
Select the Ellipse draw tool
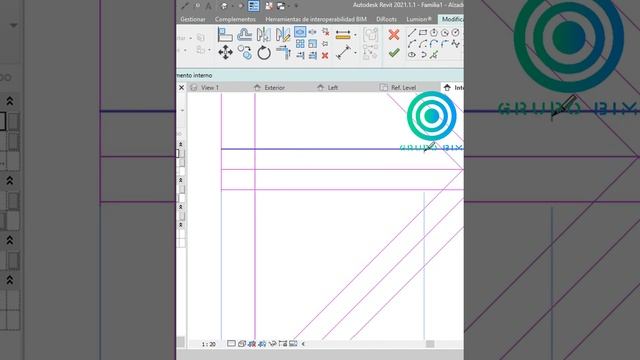pyautogui.click(x=412, y=55)
